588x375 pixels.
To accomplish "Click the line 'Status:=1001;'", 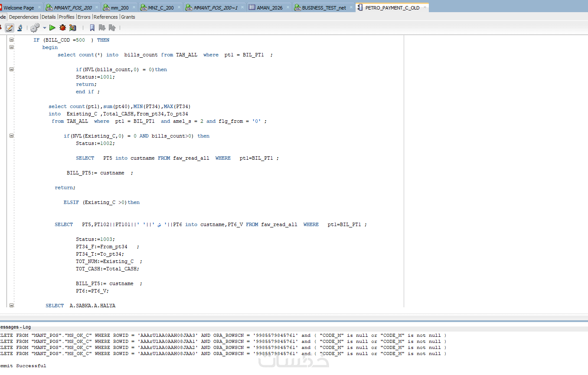I will pos(95,77).
